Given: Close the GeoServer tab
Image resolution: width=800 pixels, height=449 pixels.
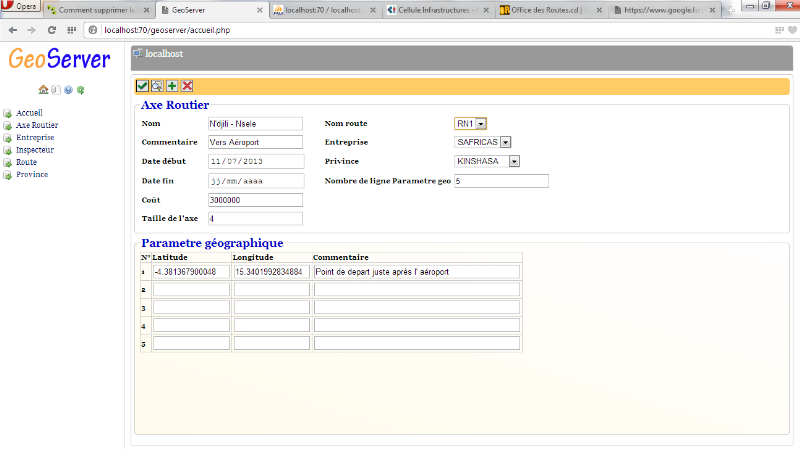Looking at the screenshot, I should (x=259, y=10).
